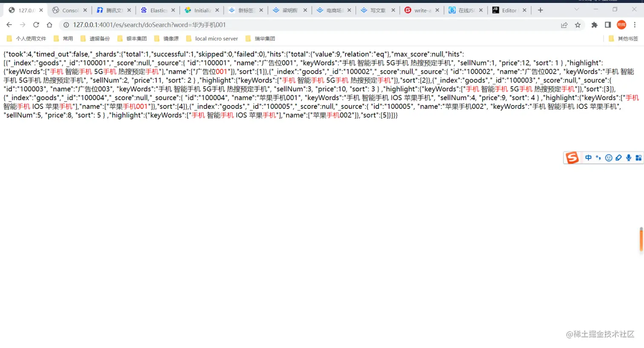Go to the browser home page

pyautogui.click(x=49, y=25)
